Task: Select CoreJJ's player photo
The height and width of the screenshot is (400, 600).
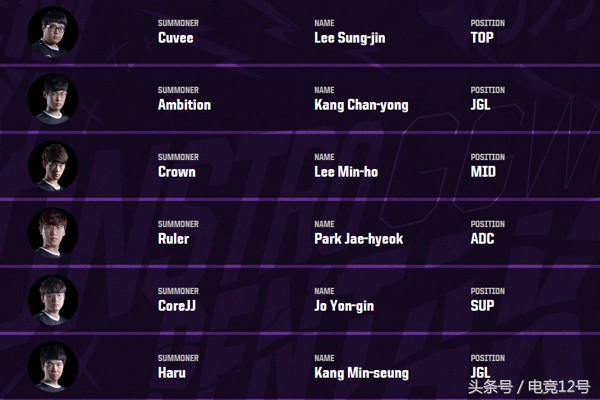Action: coord(53,300)
